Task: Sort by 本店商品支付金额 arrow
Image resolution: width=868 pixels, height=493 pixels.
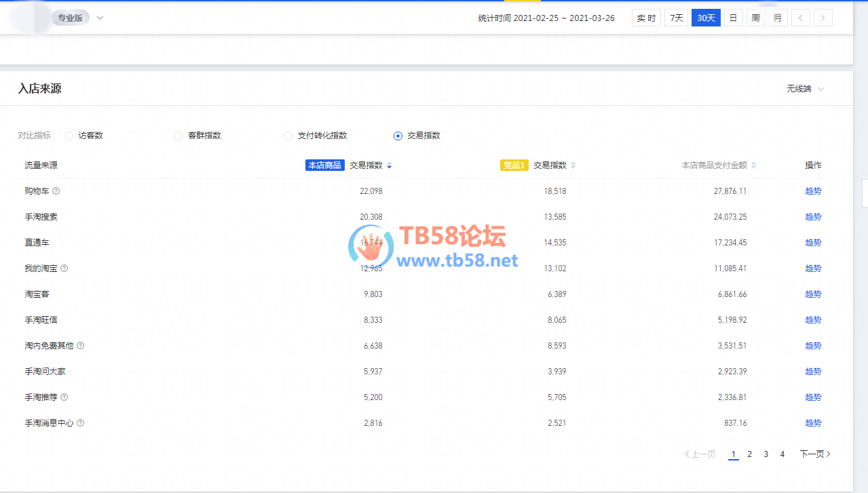Action: pyautogui.click(x=753, y=165)
